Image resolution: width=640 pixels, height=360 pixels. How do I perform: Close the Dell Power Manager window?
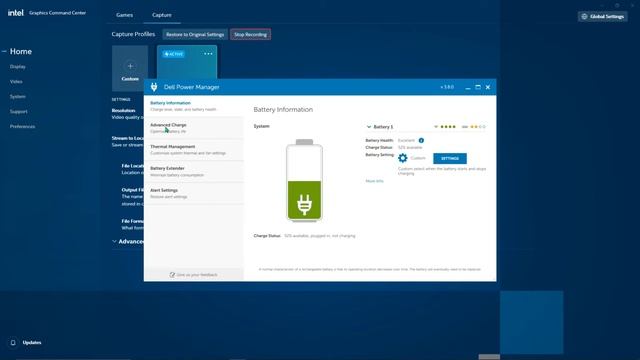(x=488, y=87)
